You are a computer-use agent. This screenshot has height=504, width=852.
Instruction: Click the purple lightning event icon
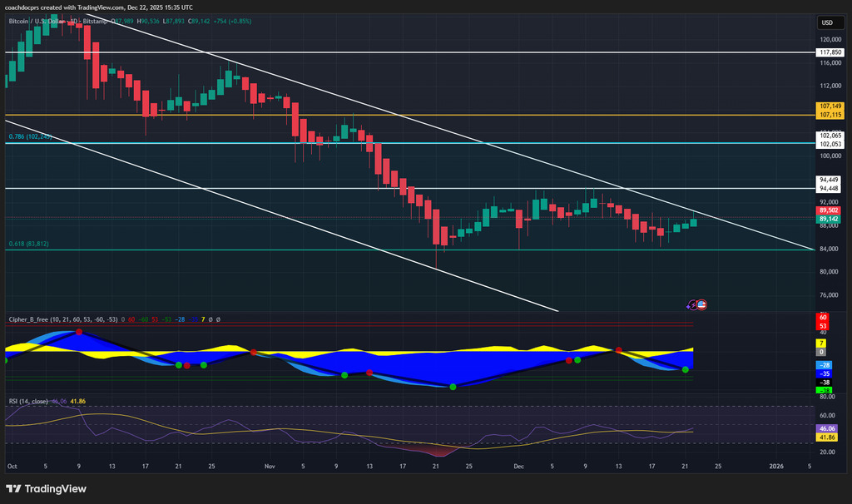(692, 305)
